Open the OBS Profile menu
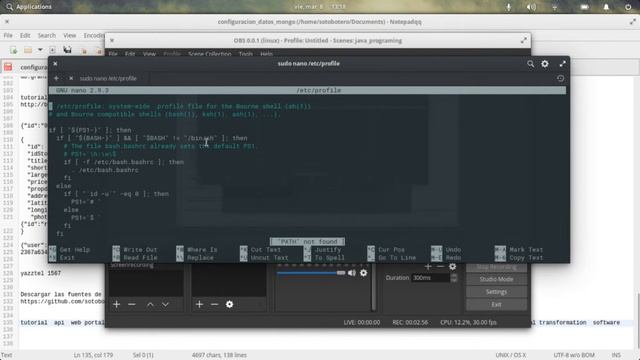Screen dimensions: 640x360 172,54
